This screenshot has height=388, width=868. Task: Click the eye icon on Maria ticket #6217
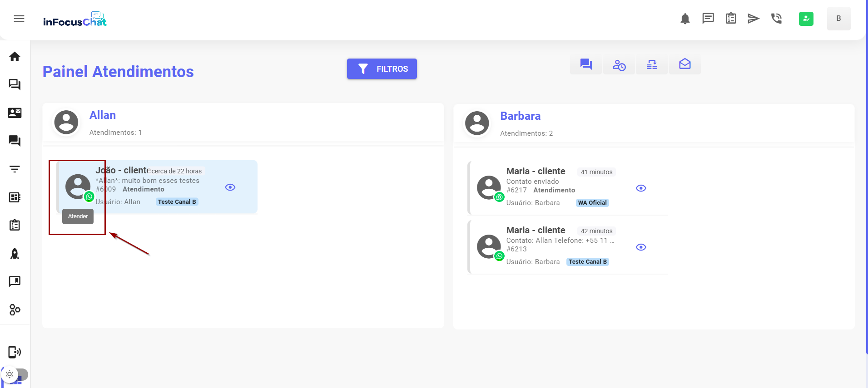coord(641,188)
